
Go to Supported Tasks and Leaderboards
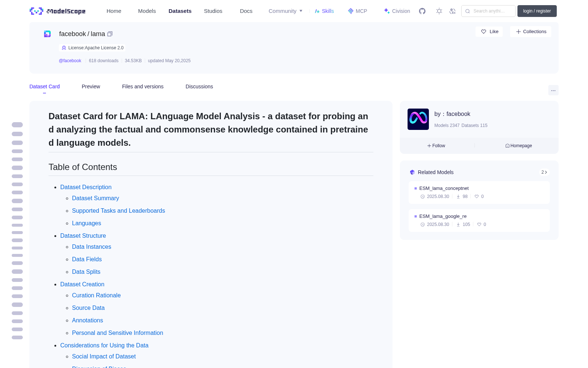click(118, 210)
